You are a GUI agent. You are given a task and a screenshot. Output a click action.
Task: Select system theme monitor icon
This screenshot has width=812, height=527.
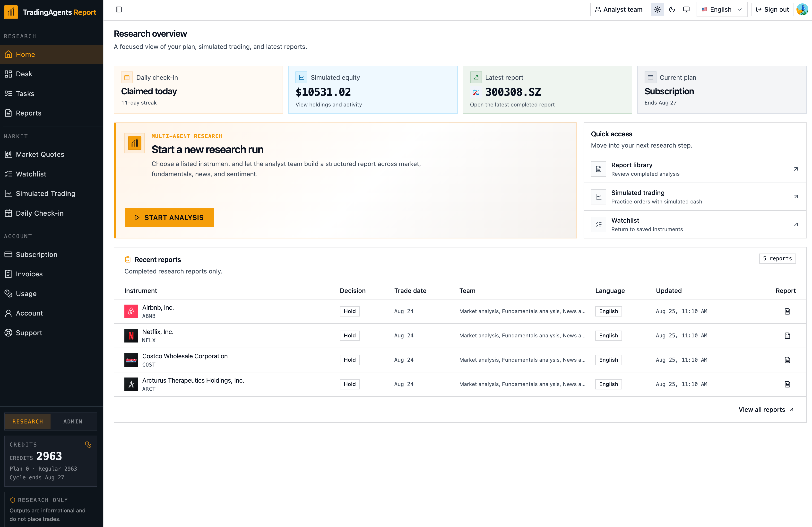click(686, 9)
